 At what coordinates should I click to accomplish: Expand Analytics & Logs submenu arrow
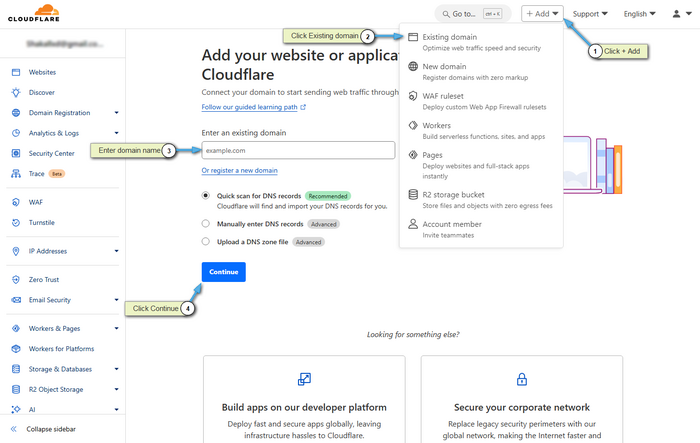(x=117, y=133)
